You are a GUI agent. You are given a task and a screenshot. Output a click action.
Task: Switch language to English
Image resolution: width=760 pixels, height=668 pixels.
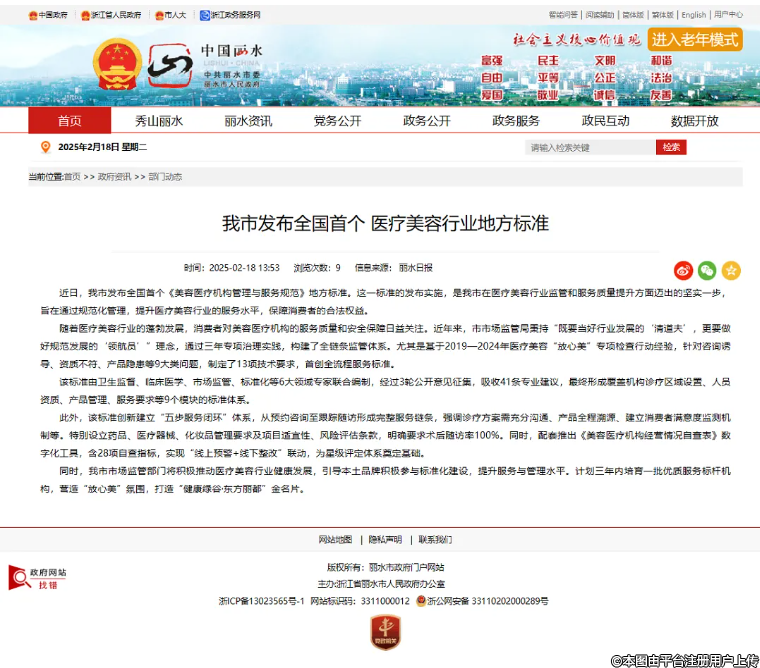tap(693, 15)
